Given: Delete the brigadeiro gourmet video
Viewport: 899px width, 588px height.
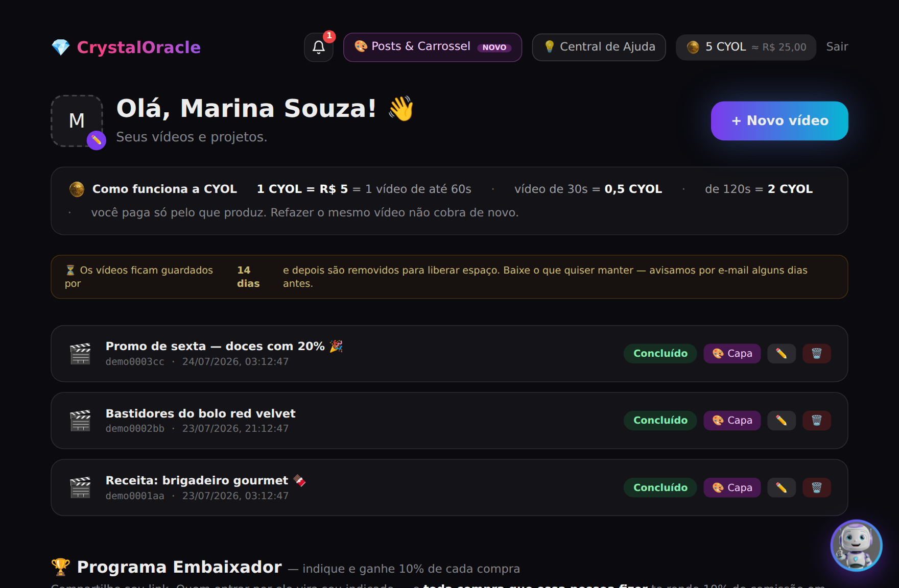Looking at the screenshot, I should (816, 487).
